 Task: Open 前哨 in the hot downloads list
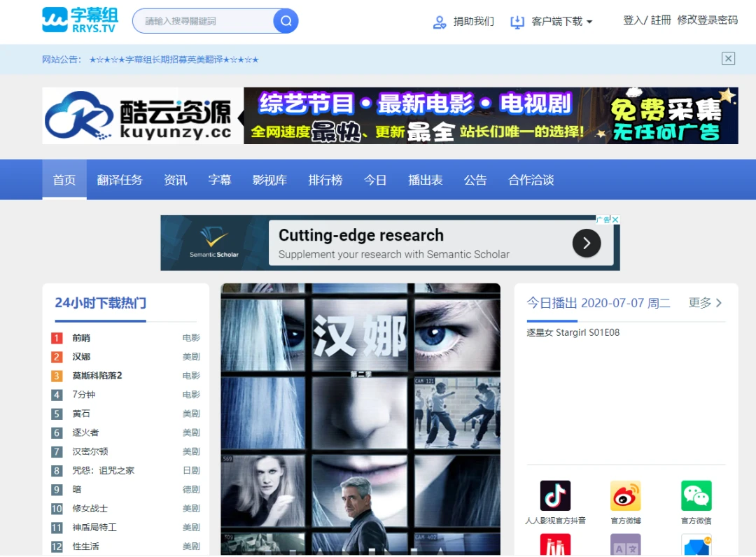coord(81,338)
